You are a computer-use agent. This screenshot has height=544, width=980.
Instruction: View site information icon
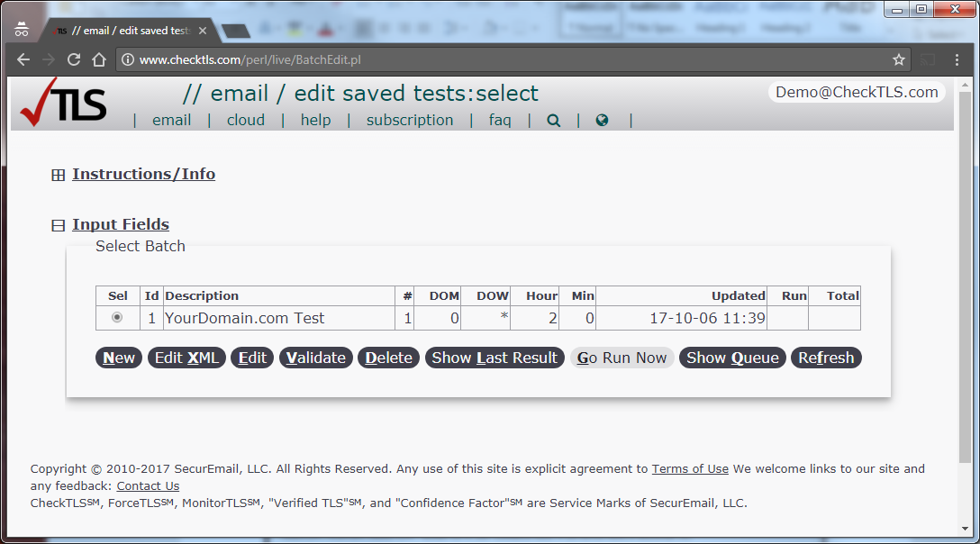128,60
